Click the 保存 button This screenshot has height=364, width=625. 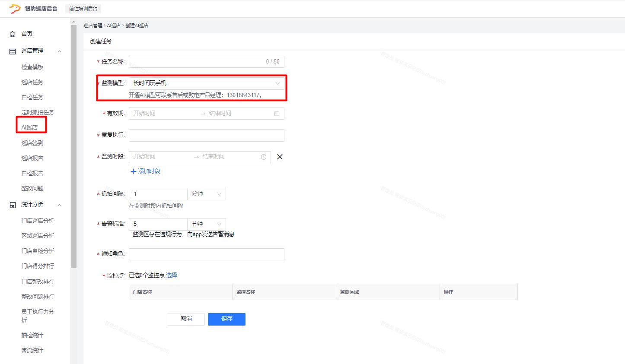pos(226,319)
